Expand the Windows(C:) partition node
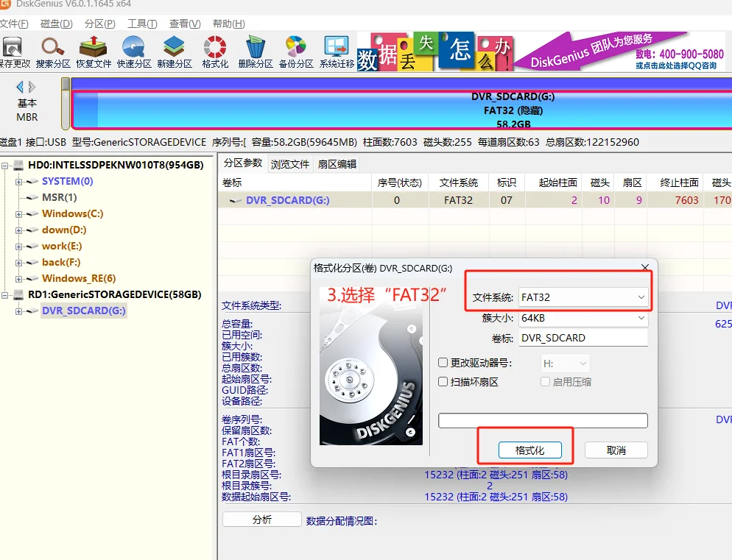732x560 pixels. pos(18,214)
